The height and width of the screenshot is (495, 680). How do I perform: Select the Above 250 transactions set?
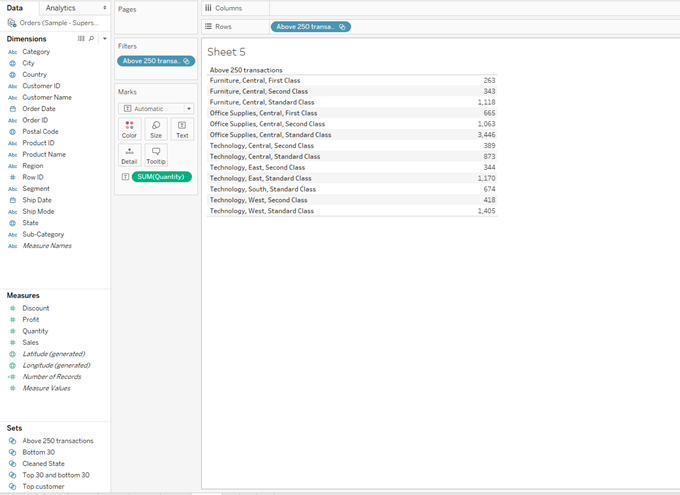[x=58, y=441]
